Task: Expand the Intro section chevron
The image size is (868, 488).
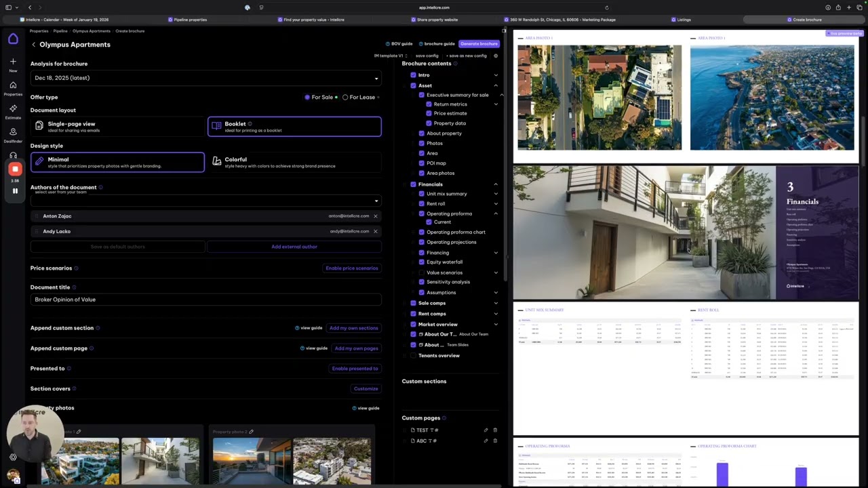Action: 496,75
